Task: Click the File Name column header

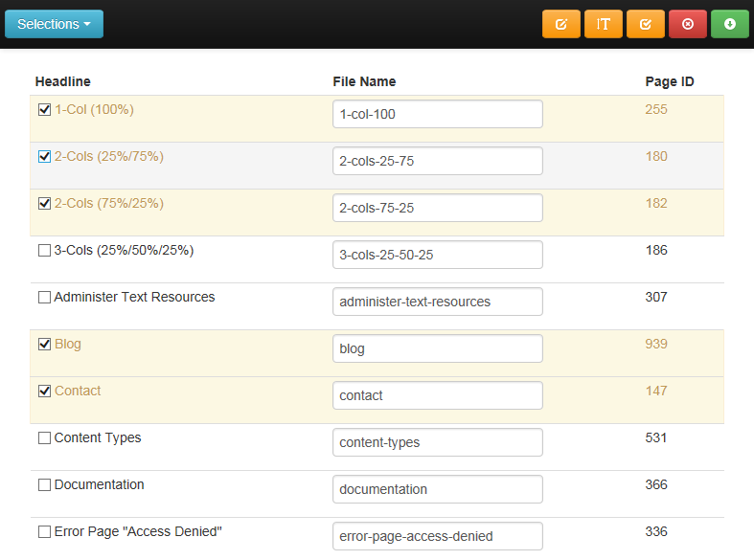Action: click(364, 81)
